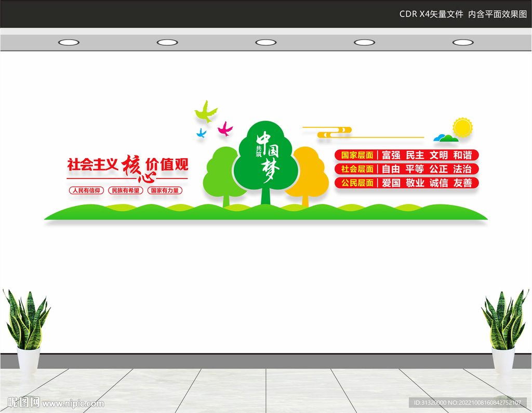This screenshot has height=413, width=532.
Task: Click the 公民层面 red banner label
Action: (x=357, y=183)
